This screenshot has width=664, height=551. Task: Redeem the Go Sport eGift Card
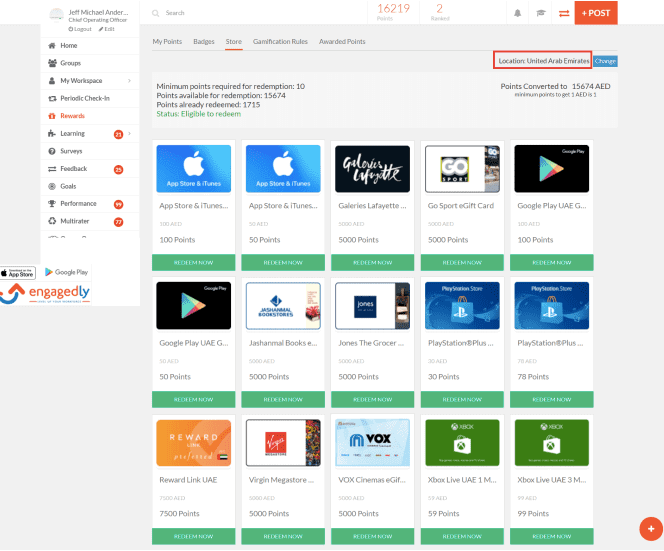tap(462, 263)
